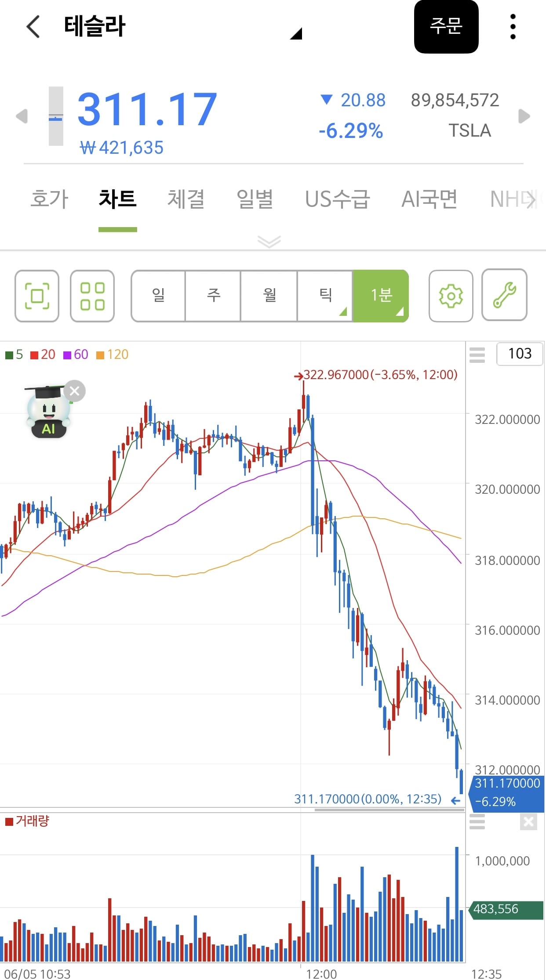This screenshot has width=546, height=980.
Task: Tap the 12:00 time axis label
Action: pyautogui.click(x=322, y=974)
